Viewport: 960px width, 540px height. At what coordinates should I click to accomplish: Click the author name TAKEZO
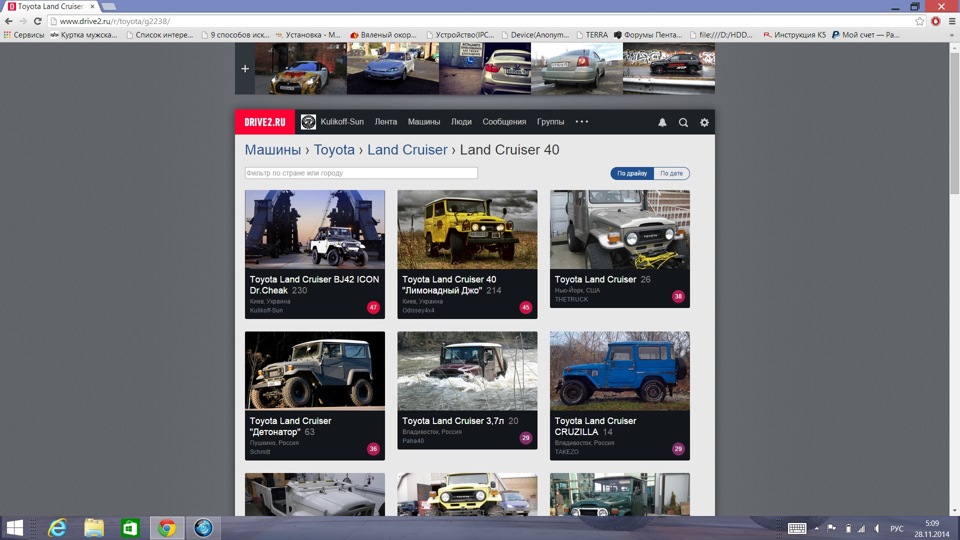pos(566,452)
